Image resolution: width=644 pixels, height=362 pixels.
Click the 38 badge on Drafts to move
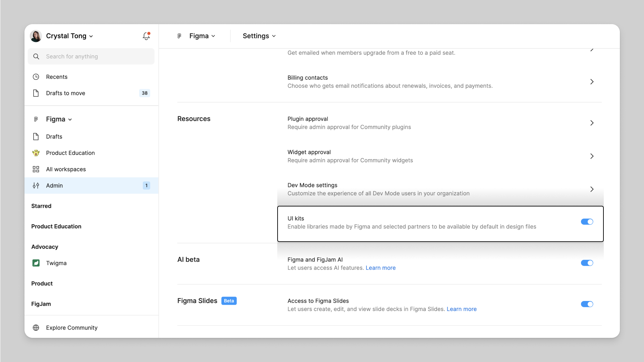144,93
